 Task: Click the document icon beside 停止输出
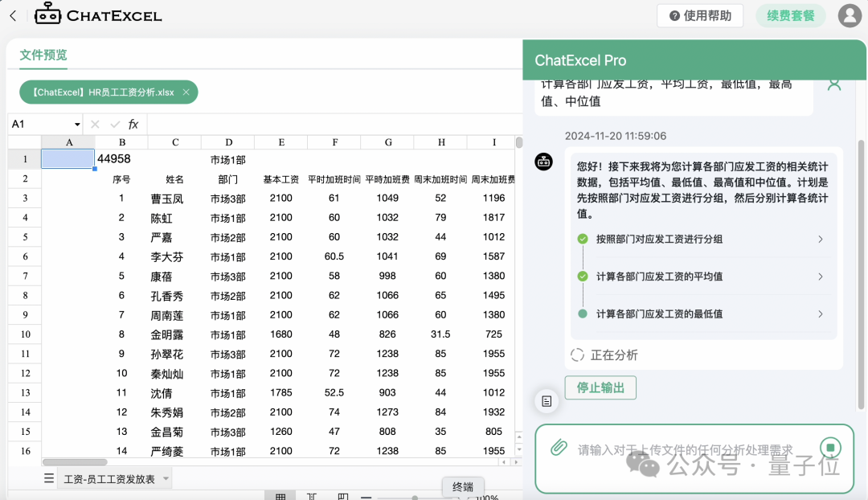click(x=547, y=401)
